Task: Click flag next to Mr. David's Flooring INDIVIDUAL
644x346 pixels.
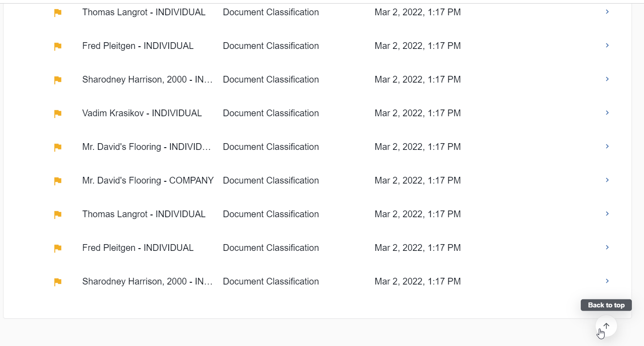Action: coord(58,147)
